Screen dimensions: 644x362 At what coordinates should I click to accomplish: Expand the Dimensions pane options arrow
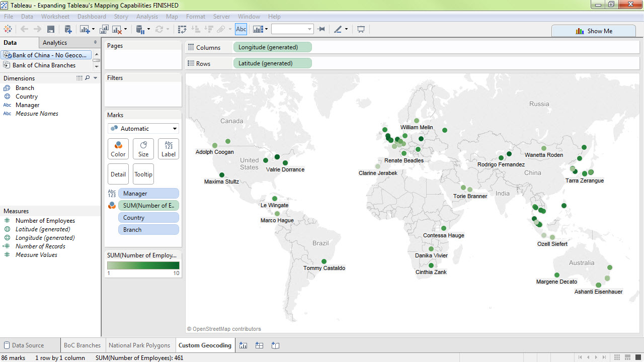click(96, 78)
